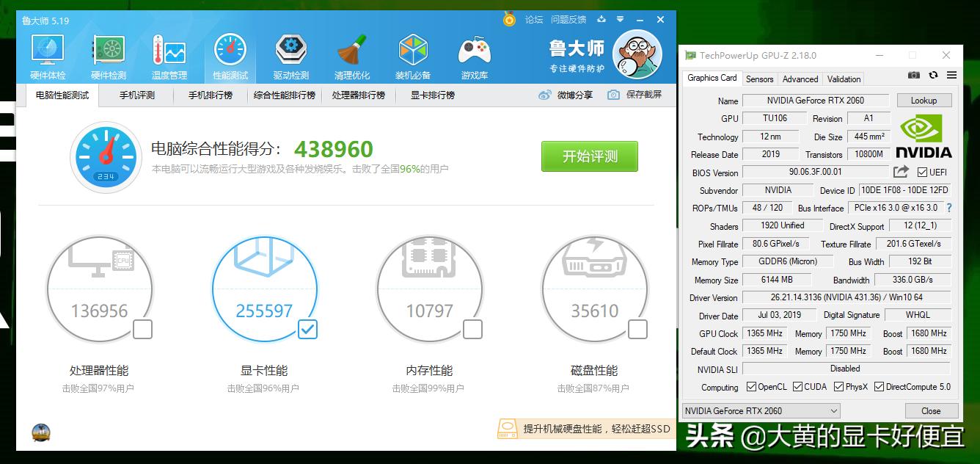The image size is (980, 464).
Task: Launch the 驱动检测 driver detection tool
Action: (x=290, y=55)
